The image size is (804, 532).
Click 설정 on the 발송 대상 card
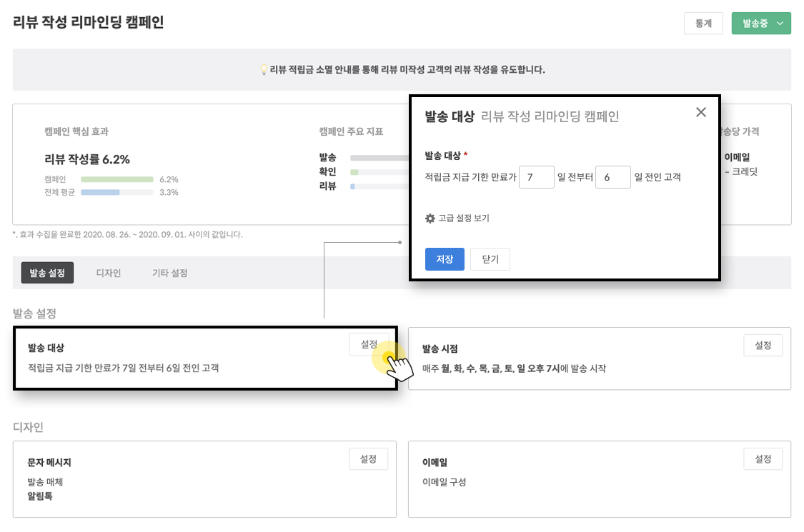click(369, 343)
